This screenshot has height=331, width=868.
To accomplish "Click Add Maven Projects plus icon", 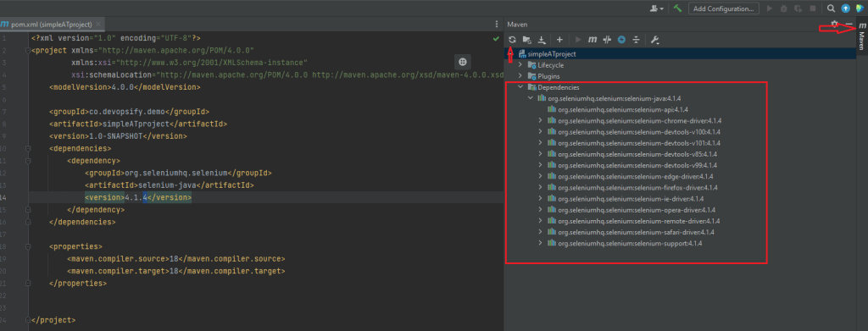I will pos(559,39).
